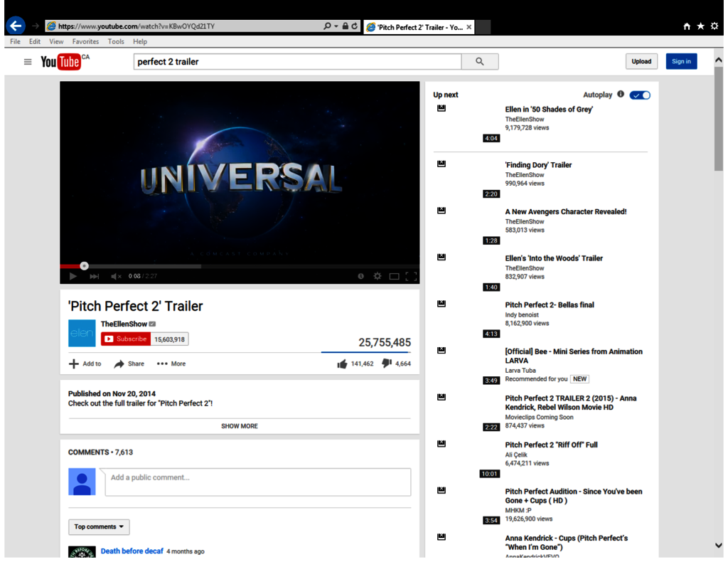Open favorites with the star icon
Viewport: 728px width, 562px height.
click(700, 26)
